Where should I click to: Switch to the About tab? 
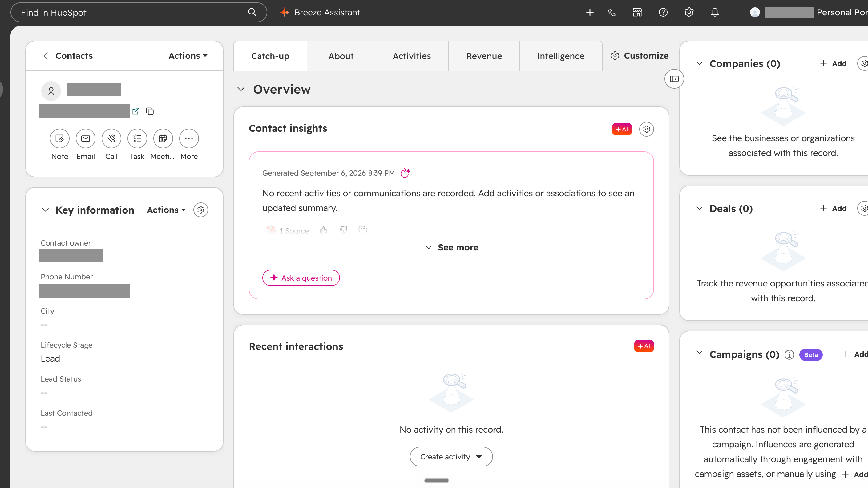[x=341, y=56]
